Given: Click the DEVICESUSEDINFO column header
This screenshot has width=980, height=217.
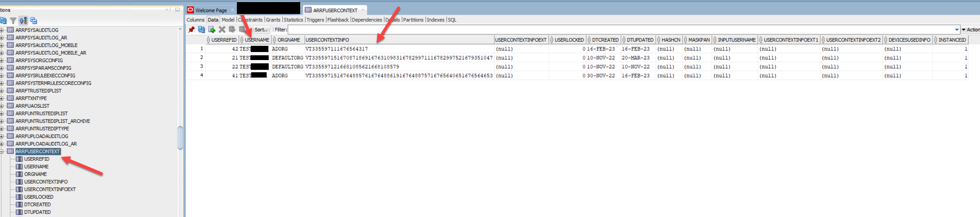Looking at the screenshot, I should tap(907, 40).
